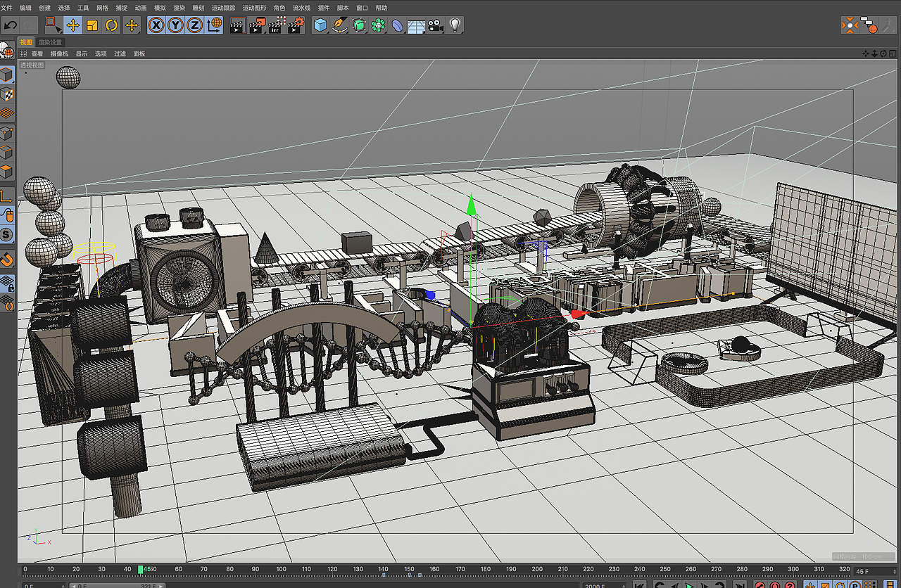Screen dimensions: 901x588
Task: Click the dotted grid icon beside 查看
Action: click(x=23, y=53)
